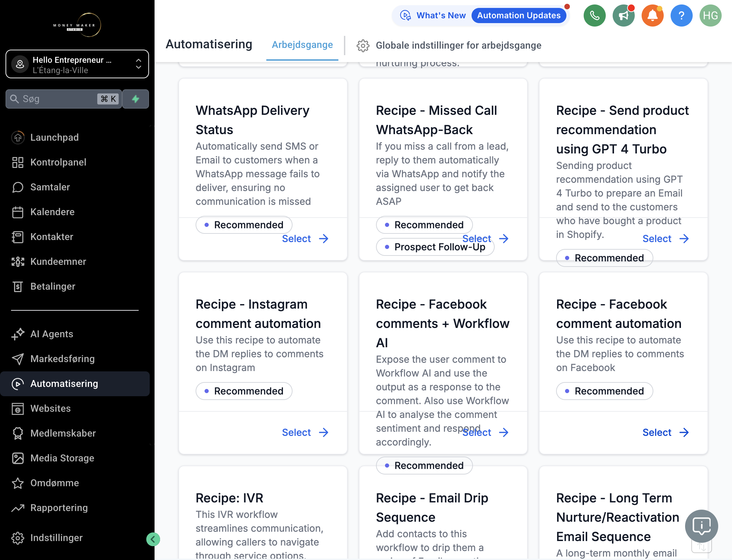Open Omdømme star icon
The width and height of the screenshot is (732, 560).
coord(18,483)
